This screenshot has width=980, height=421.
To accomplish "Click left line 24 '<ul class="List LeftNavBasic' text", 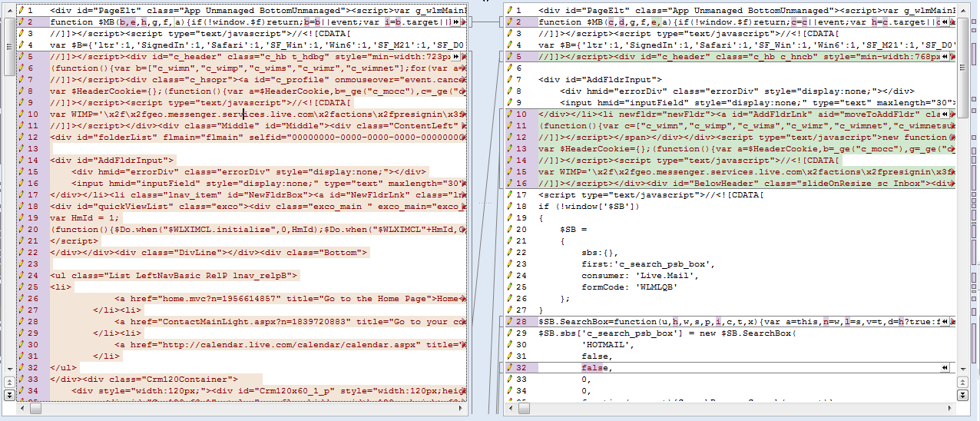I will tap(174, 275).
